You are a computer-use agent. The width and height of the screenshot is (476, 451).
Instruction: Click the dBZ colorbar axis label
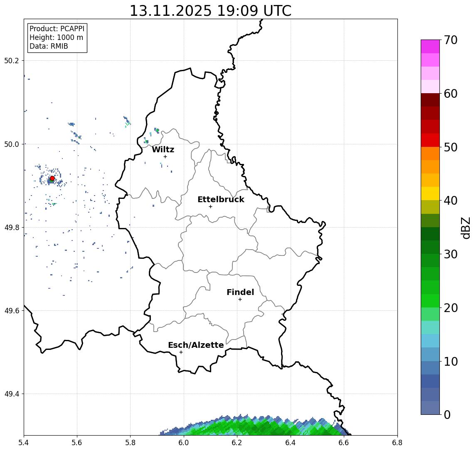466,228
